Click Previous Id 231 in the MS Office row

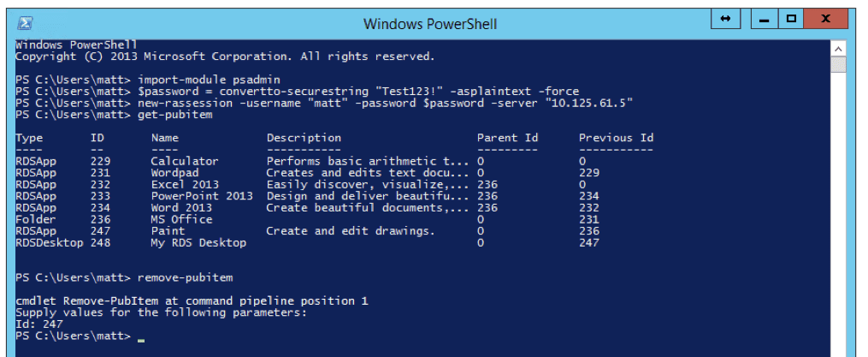[x=589, y=219]
